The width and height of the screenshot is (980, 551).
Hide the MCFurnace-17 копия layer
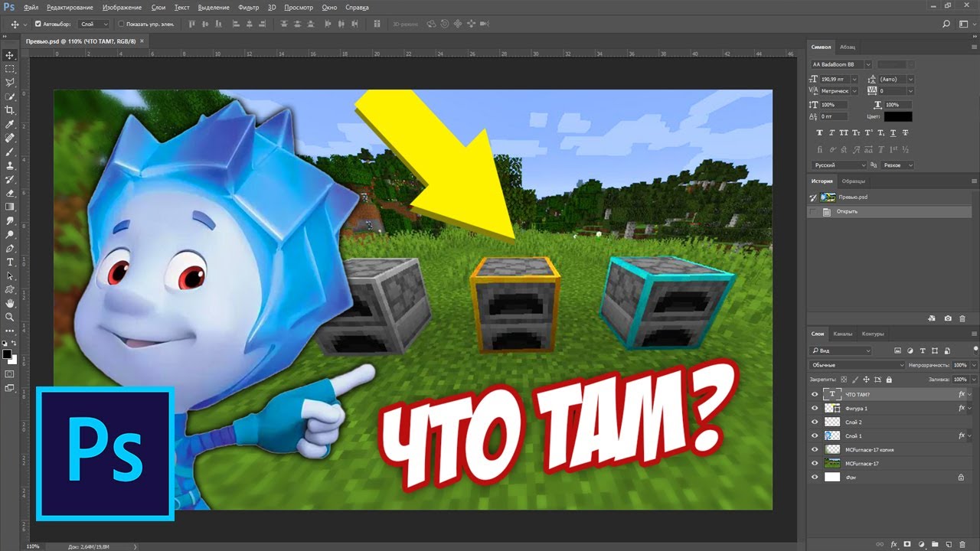coord(815,450)
